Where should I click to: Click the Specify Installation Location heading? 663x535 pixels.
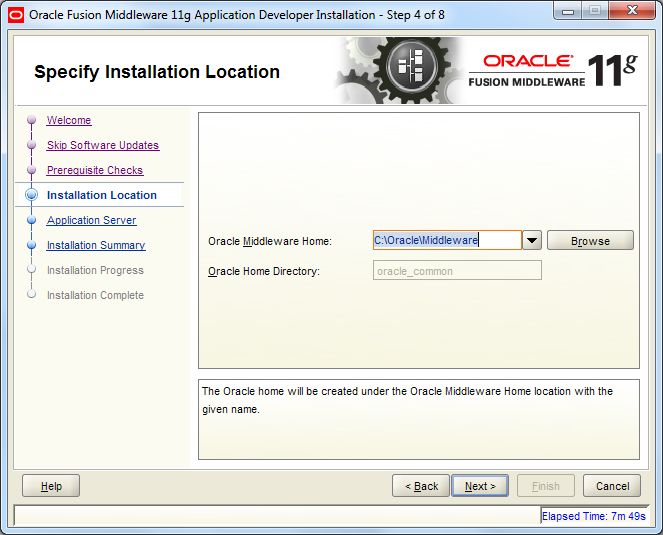157,72
